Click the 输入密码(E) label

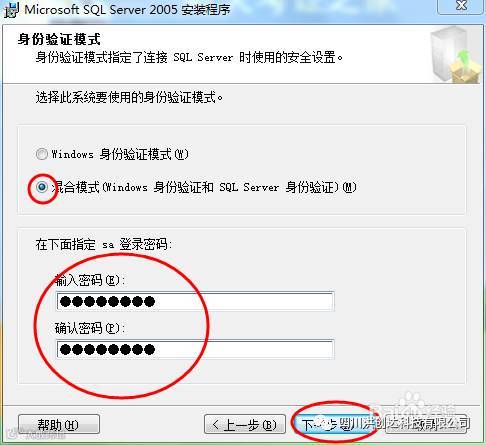90,280
